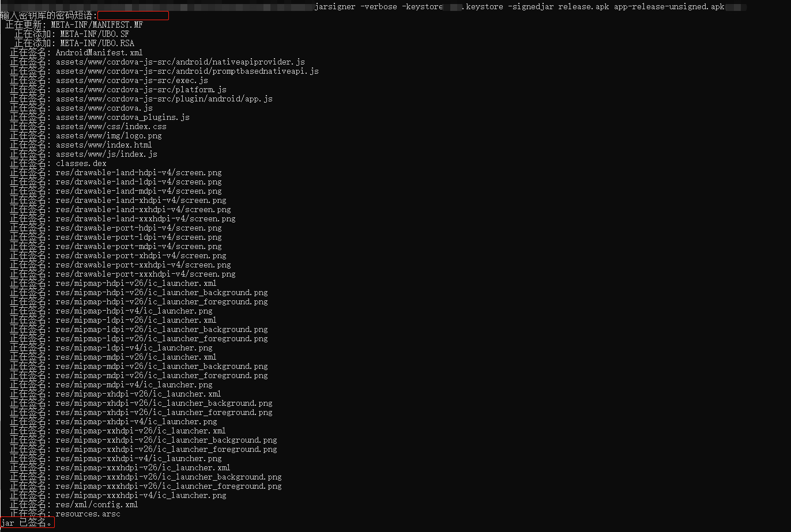Select mipmap-ldpi-v4/ic_launcher.png line
Viewport: 791px width, 532px height.
[x=111, y=348]
